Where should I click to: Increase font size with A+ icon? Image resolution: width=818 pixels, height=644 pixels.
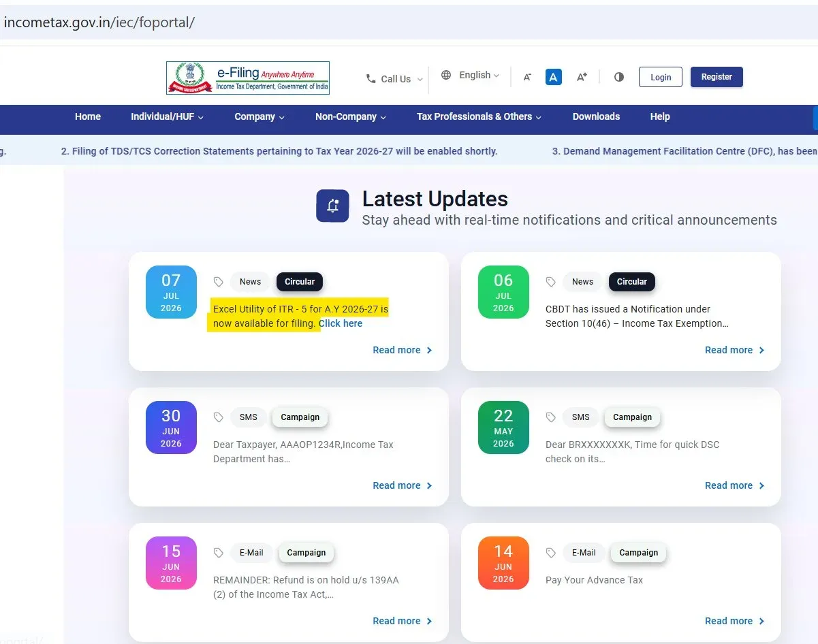582,77
